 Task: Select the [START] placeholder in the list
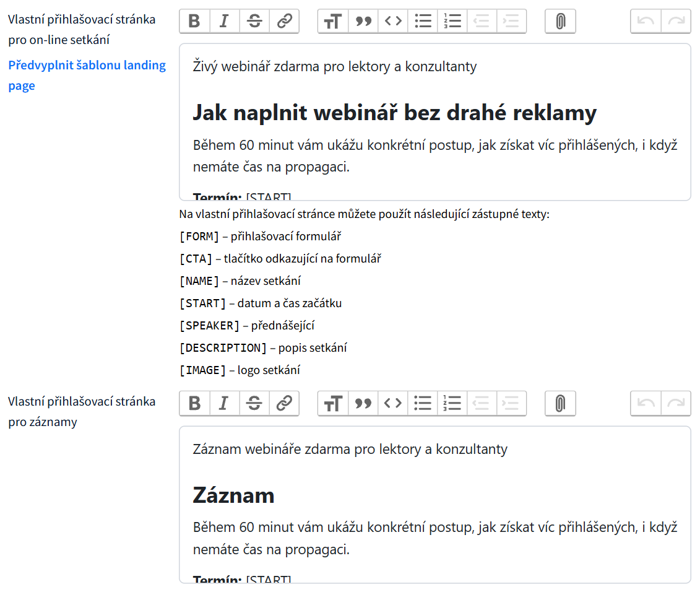coord(202,303)
